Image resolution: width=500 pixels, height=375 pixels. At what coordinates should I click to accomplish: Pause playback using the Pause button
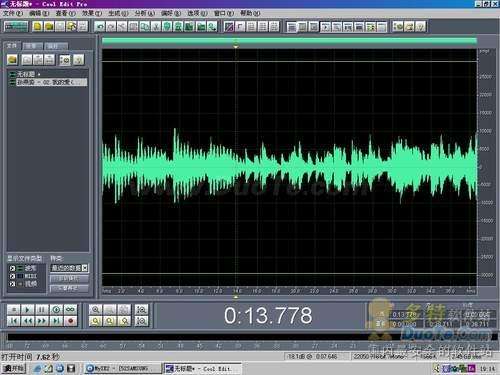coord(42,310)
